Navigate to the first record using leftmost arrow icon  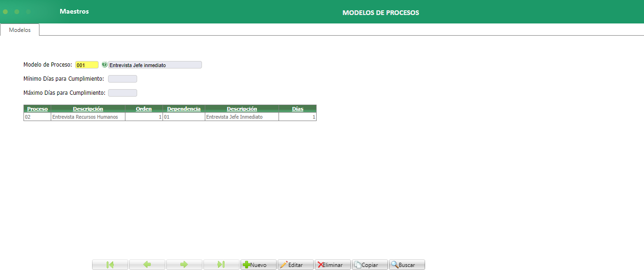[x=109, y=264]
